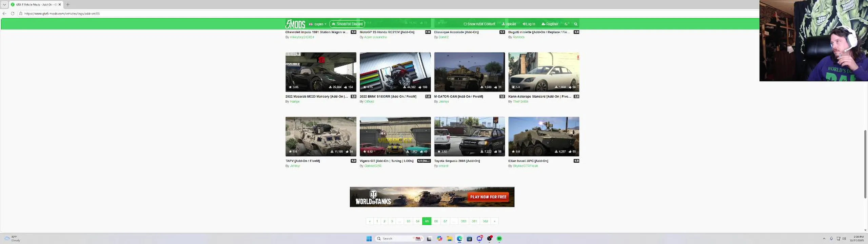Image resolution: width=868 pixels, height=244 pixels.
Task: Click the page vertical scrollbar thumb
Action: coord(865,164)
